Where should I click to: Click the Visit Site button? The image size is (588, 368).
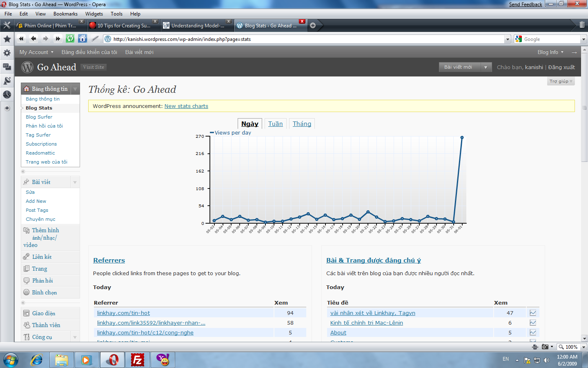click(94, 67)
